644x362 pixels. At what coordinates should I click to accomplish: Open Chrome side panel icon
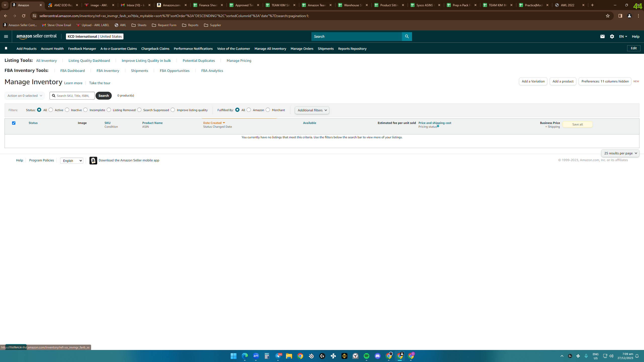tap(620, 16)
